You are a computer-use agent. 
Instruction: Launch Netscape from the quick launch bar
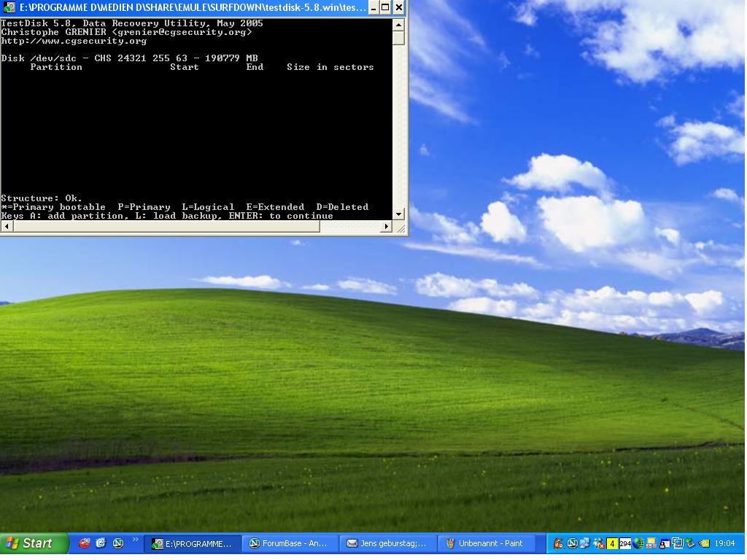(x=118, y=542)
